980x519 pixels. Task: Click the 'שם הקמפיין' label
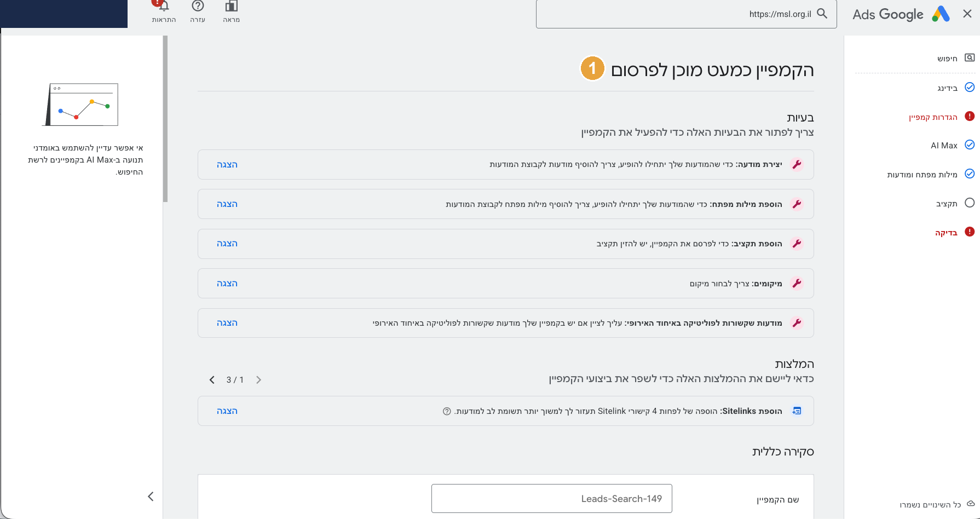778,499
